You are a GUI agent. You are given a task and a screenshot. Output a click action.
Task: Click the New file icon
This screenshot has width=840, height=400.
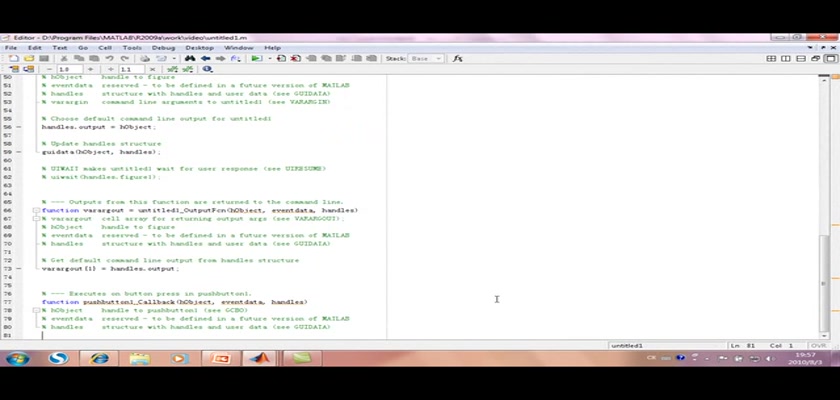[13, 58]
